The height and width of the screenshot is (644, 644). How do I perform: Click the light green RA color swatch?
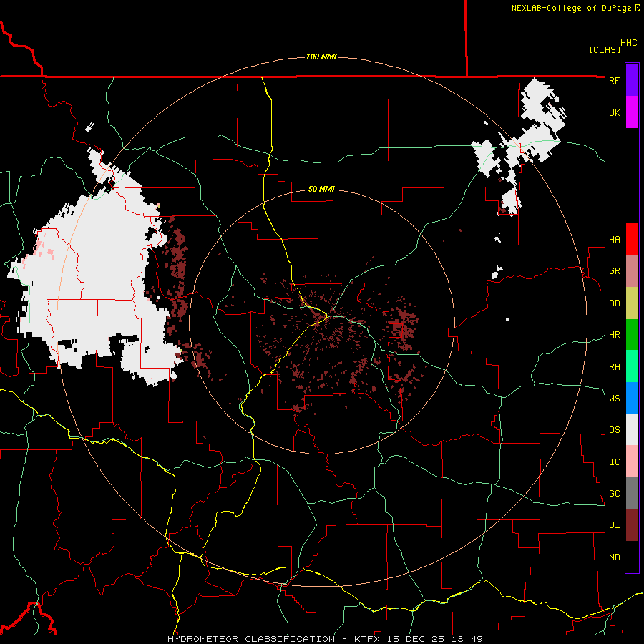click(x=632, y=366)
